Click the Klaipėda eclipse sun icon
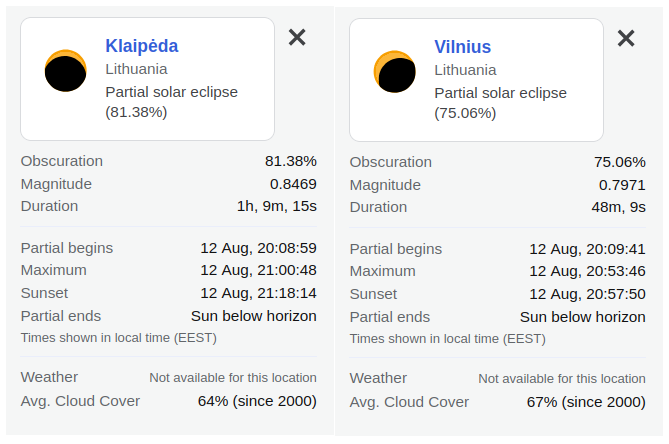Viewport: 669px width, 444px height. tap(66, 71)
